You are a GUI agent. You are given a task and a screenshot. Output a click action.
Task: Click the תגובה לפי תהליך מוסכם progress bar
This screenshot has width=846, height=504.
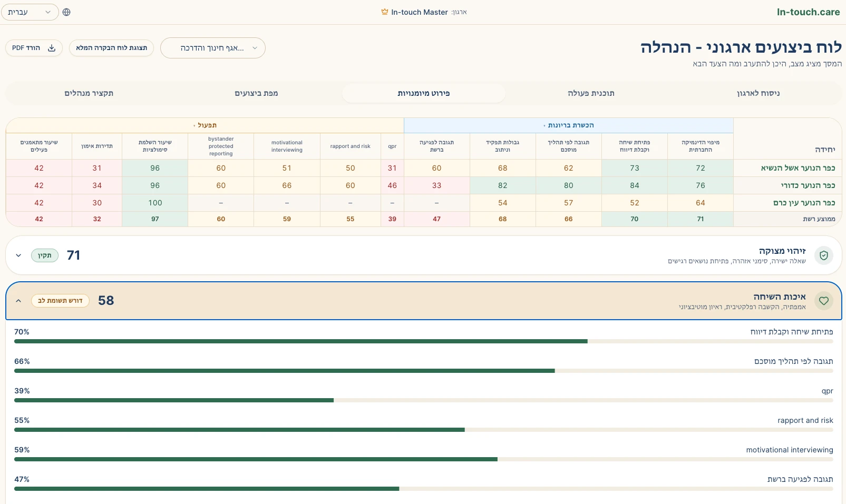(424, 371)
